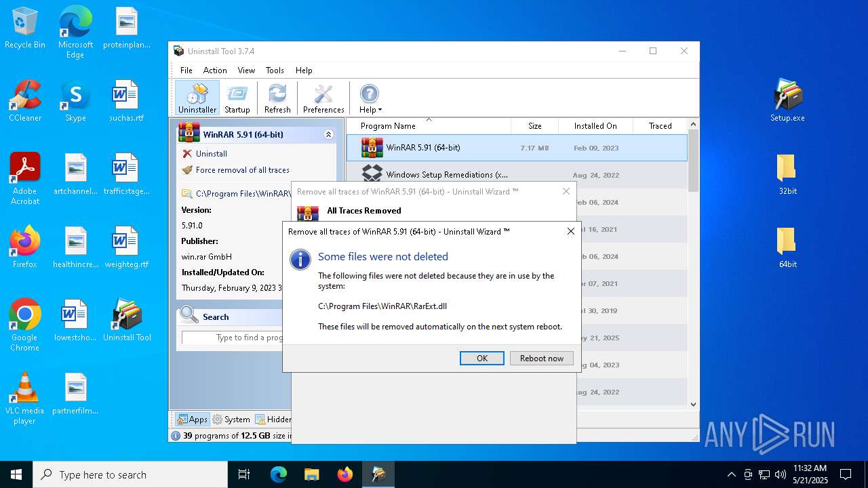
Task: Select the suchas.rtf document icon
Action: [x=127, y=101]
